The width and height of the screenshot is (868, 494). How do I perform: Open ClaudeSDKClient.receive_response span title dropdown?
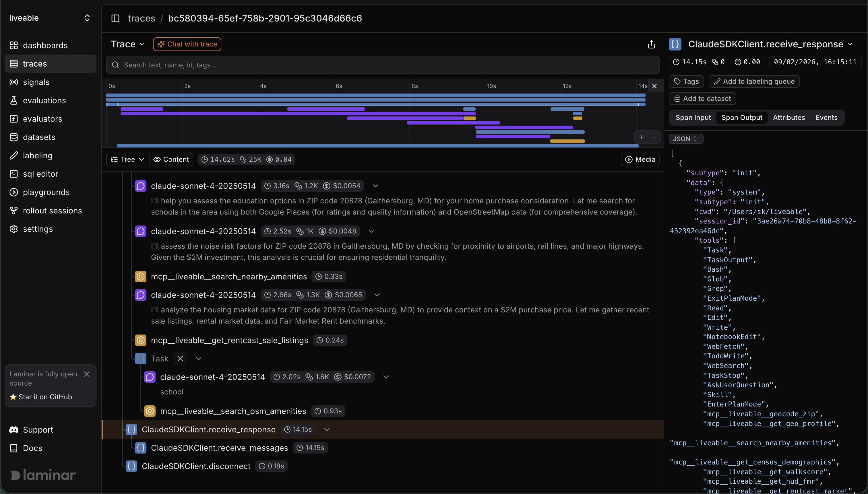coord(850,44)
